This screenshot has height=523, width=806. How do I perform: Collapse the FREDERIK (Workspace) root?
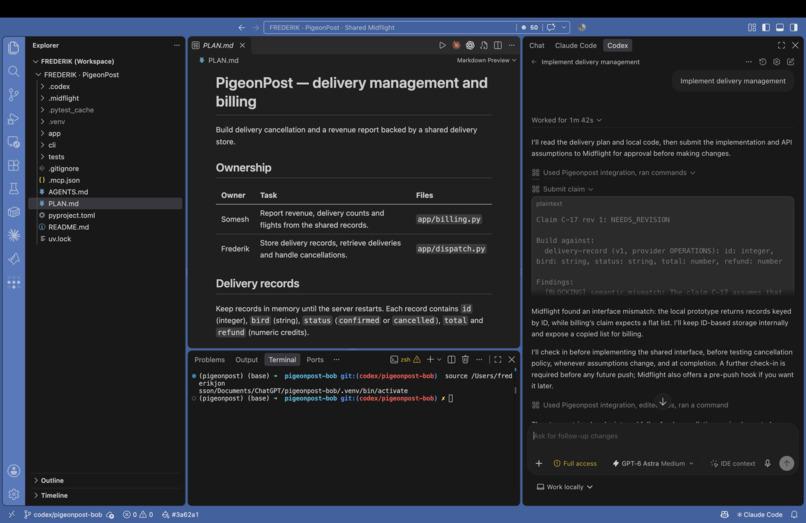coord(77,61)
